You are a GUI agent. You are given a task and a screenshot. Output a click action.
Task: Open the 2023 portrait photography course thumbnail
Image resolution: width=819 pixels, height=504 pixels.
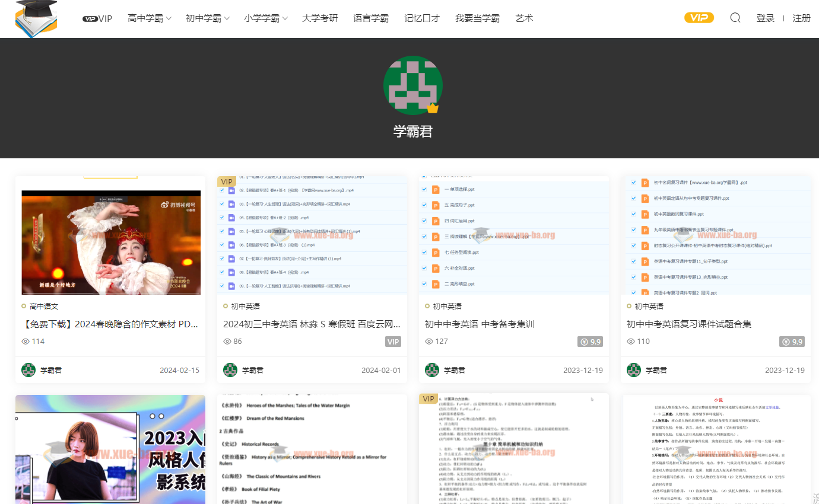pos(110,449)
